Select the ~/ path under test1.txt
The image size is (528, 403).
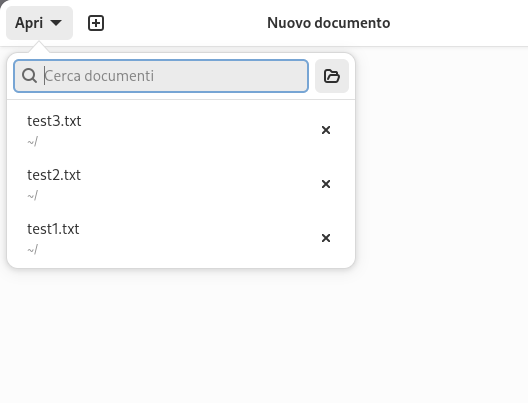[x=32, y=250]
